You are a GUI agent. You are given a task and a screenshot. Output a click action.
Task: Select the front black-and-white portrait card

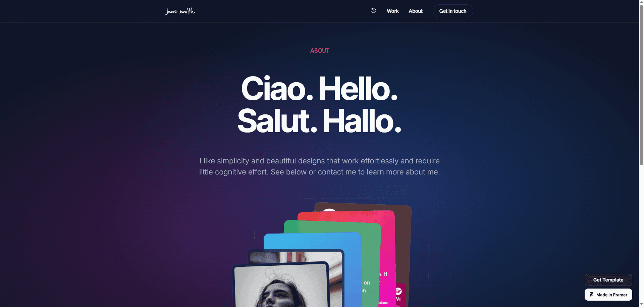click(x=281, y=285)
